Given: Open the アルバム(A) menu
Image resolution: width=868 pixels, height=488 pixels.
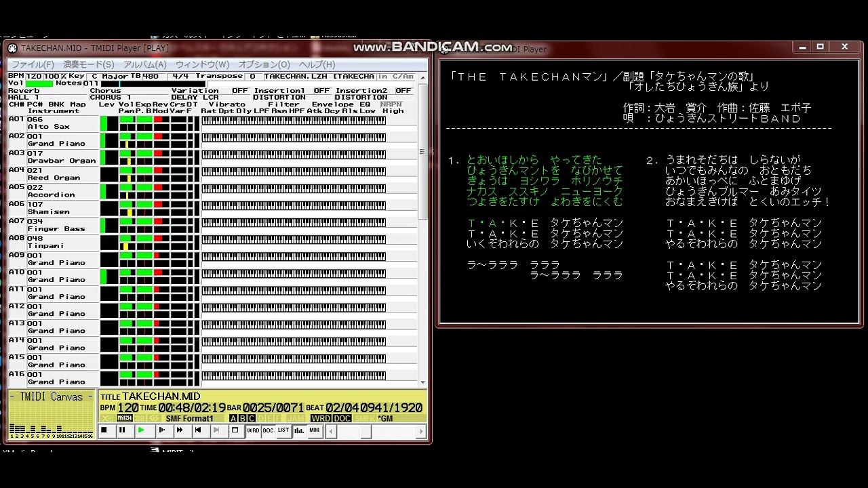Looking at the screenshot, I should coord(145,64).
